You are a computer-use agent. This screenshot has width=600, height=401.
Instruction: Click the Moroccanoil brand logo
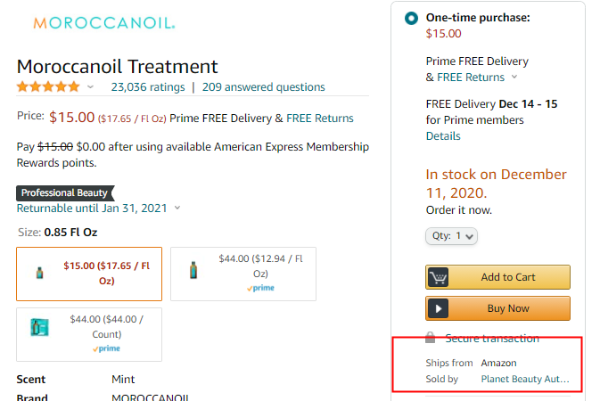click(104, 22)
